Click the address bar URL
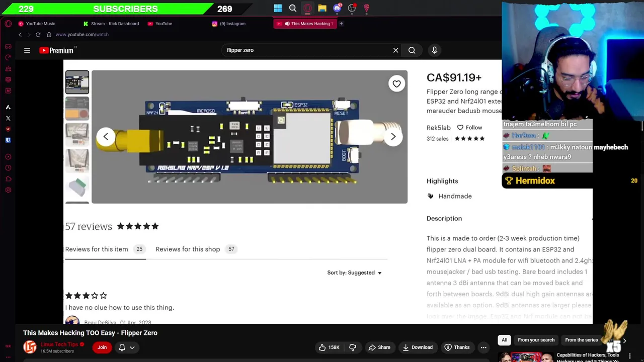Image resolution: width=644 pixels, height=362 pixels. 82,35
